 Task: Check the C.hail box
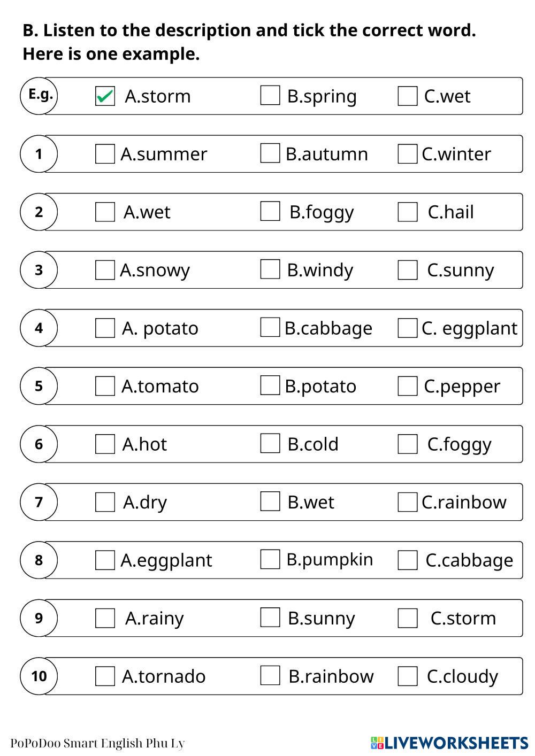point(408,212)
